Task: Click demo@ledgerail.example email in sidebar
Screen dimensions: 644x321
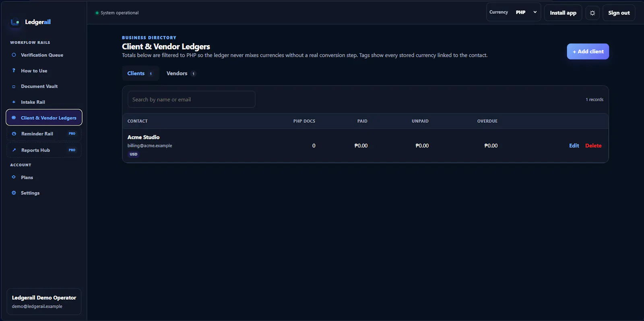Action: pos(37,307)
